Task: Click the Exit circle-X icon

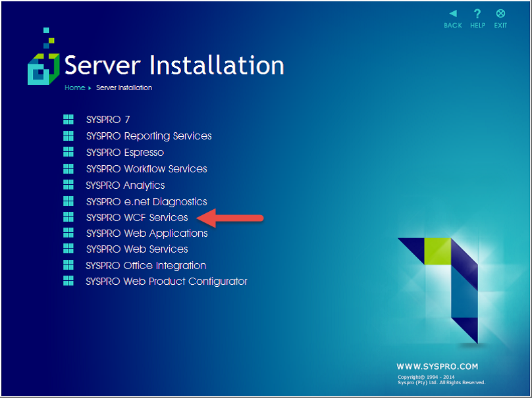Action: click(x=500, y=14)
